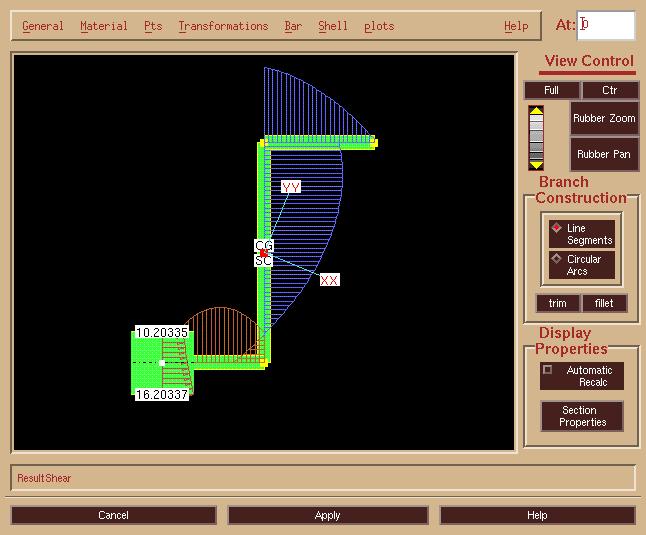646x535 pixels.
Task: Click the At: input field
Action: 607,25
